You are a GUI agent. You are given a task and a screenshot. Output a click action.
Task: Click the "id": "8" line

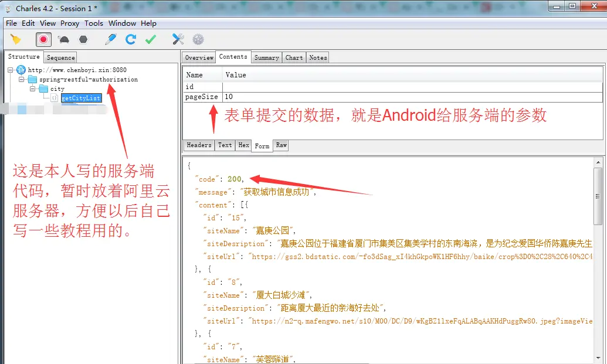(x=223, y=283)
